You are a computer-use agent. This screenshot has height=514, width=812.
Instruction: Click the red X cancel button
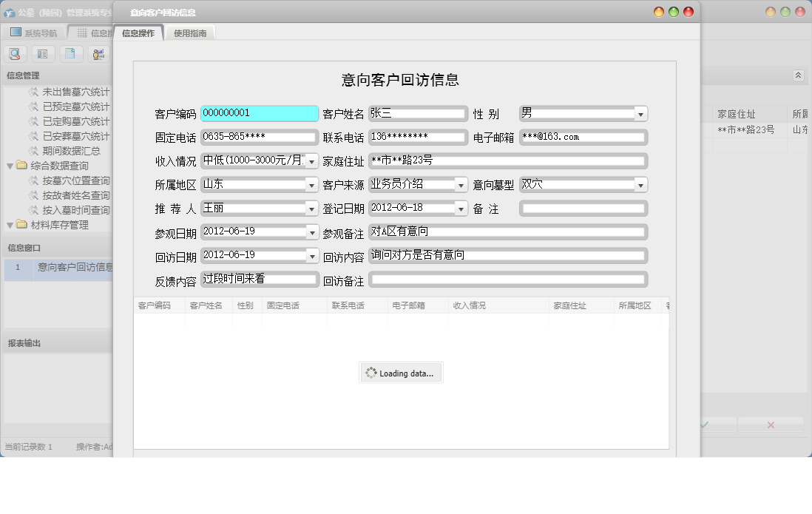tap(771, 425)
